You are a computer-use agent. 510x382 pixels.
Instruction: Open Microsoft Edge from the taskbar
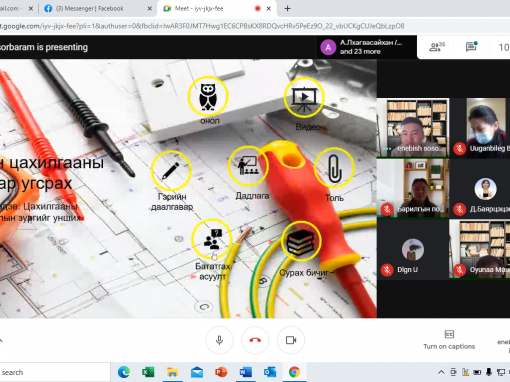click(124, 372)
